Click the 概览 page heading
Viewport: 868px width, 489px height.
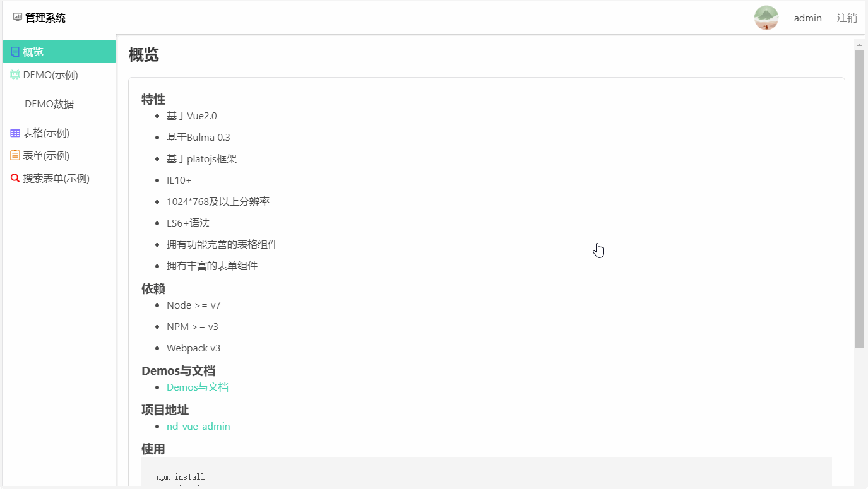144,55
